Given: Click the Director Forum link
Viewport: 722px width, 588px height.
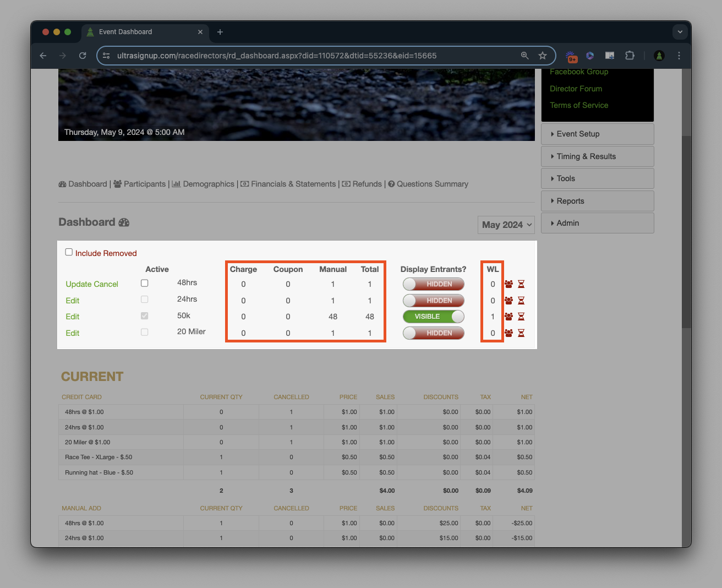Looking at the screenshot, I should tap(576, 89).
